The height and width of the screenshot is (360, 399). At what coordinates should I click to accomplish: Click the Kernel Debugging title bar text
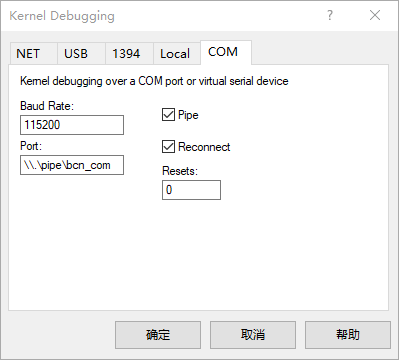coord(62,16)
